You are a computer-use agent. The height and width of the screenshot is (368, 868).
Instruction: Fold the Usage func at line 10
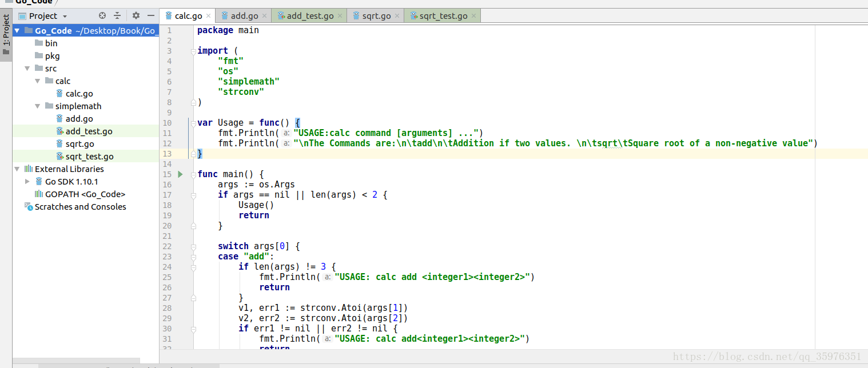click(x=193, y=123)
